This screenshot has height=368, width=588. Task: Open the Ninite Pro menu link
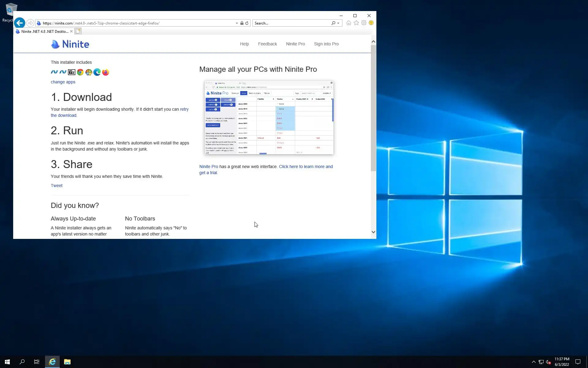point(295,44)
